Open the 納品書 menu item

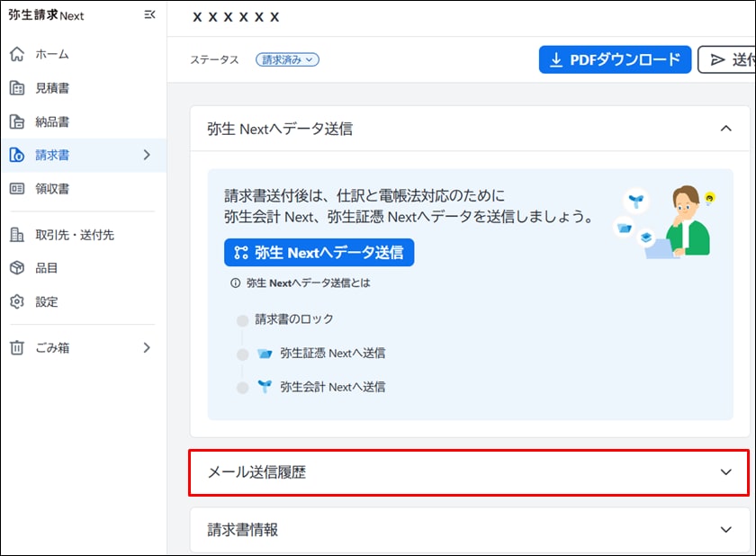coord(84,121)
